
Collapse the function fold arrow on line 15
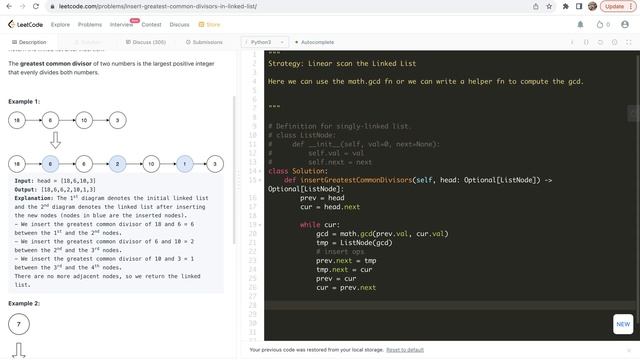click(260, 180)
